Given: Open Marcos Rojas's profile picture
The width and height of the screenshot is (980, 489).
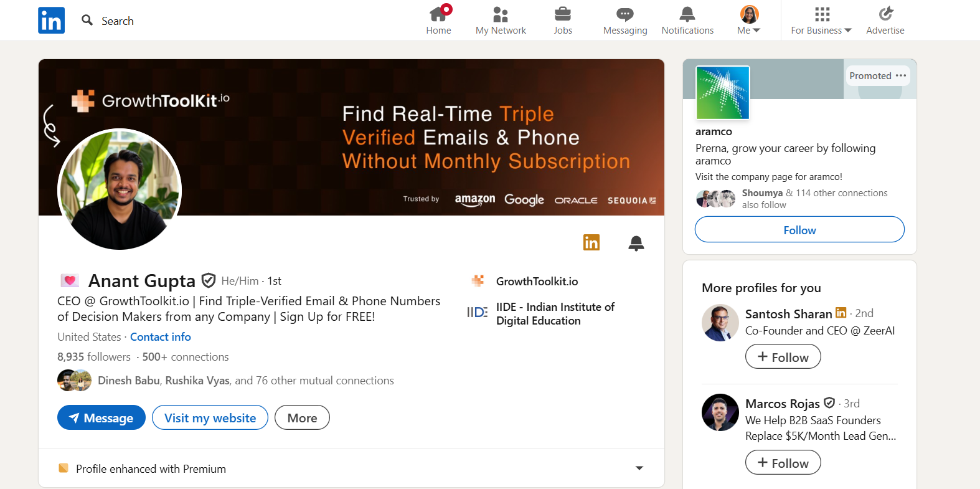Looking at the screenshot, I should (x=720, y=412).
